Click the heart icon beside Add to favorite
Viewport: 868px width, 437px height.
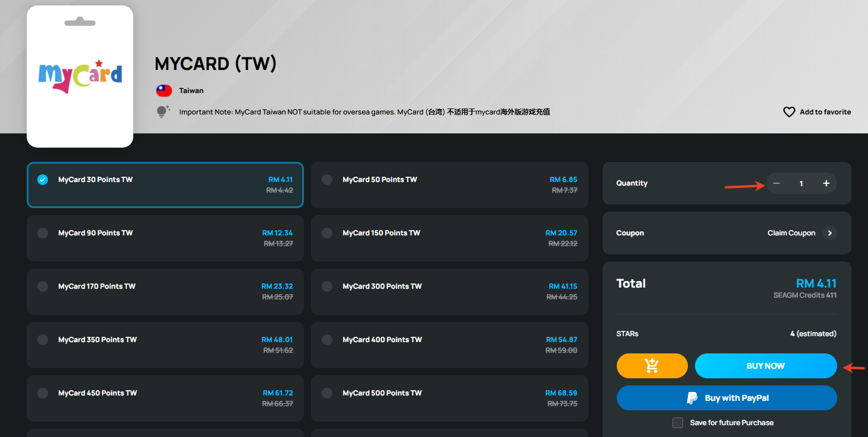pos(789,112)
